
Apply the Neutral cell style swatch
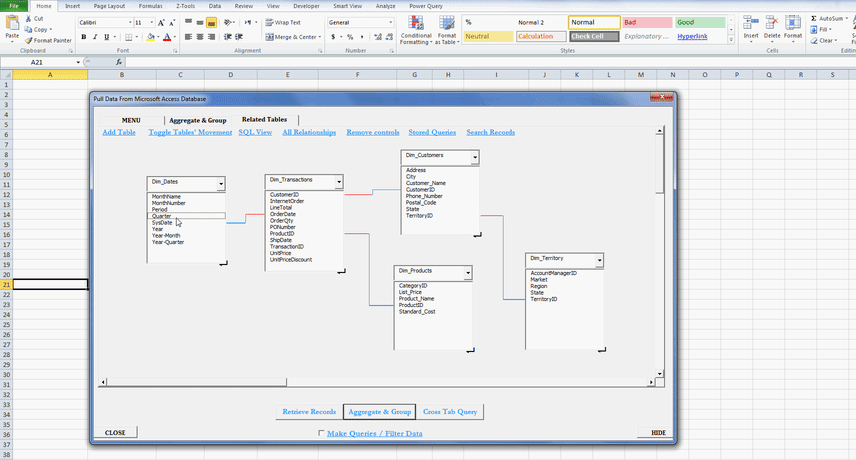488,36
